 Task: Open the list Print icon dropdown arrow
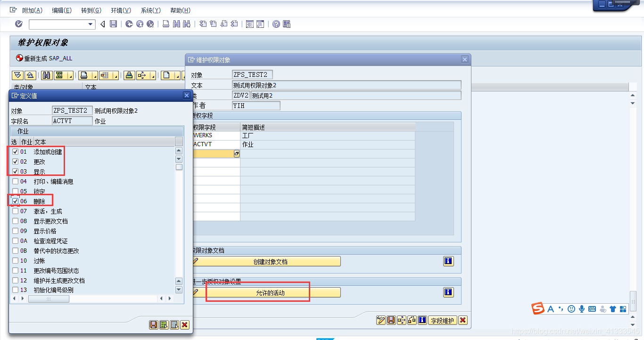coord(94,76)
